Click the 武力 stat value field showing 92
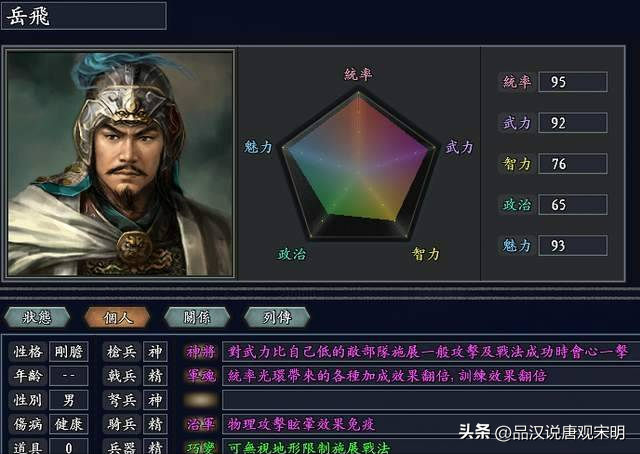 coord(572,123)
